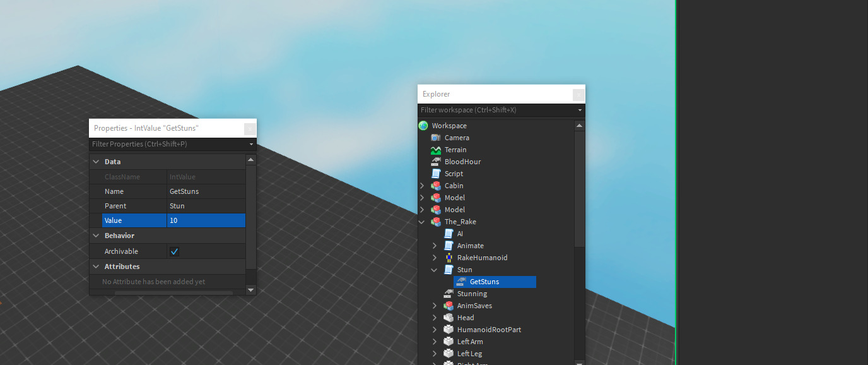Click the Properties panel title bar text
The image size is (868, 365).
click(146, 128)
